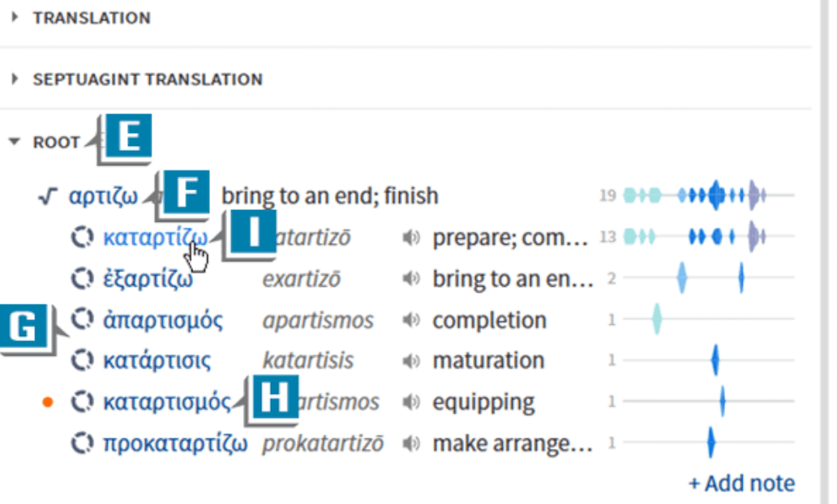Image resolution: width=837 pixels, height=504 pixels.
Task: Click the sparkline chart for αρτιζω
Action: pyautogui.click(x=708, y=195)
